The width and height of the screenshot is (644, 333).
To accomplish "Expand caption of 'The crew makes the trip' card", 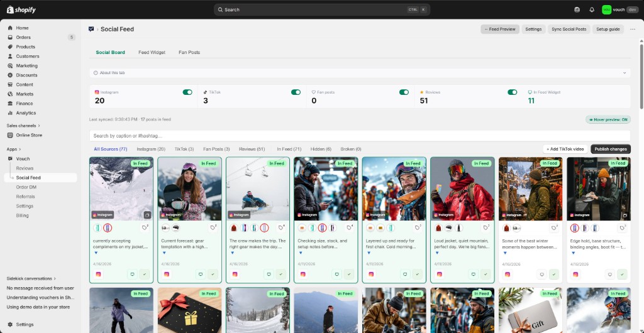I will pos(233,253).
